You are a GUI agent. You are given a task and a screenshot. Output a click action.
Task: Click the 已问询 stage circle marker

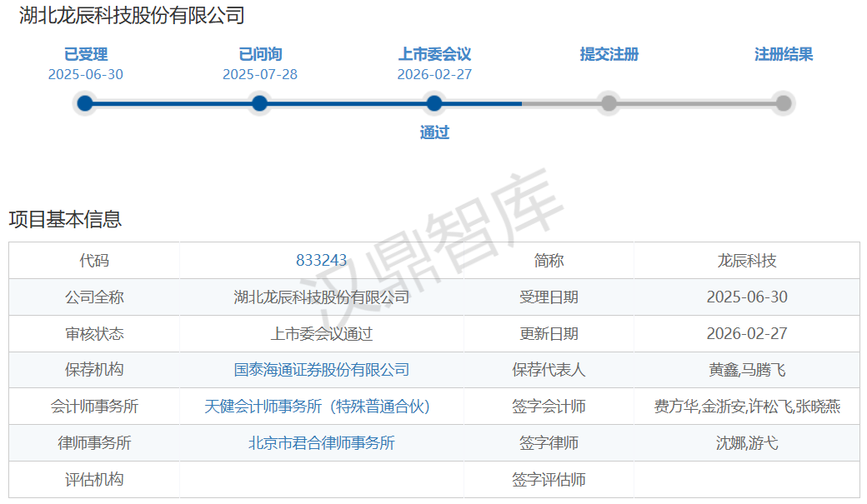(259, 103)
